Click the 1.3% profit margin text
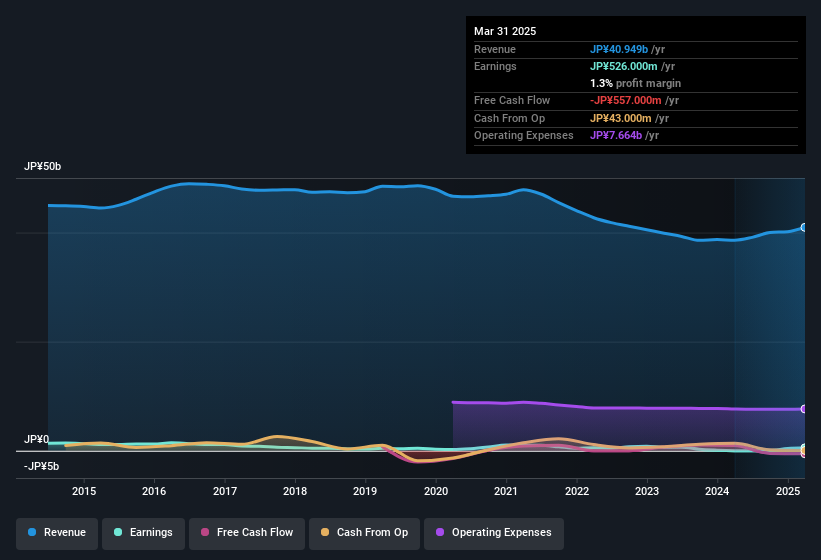This screenshot has height=560, width=821. tap(635, 83)
